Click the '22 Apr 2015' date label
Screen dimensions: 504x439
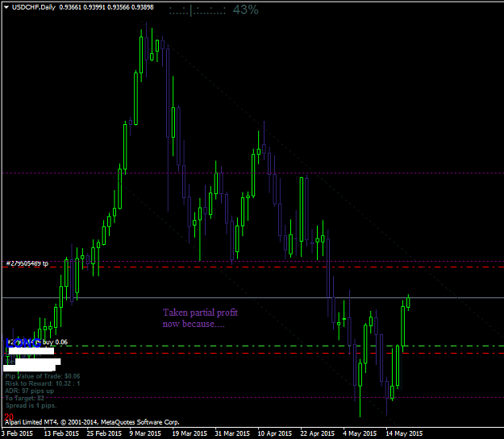click(318, 433)
